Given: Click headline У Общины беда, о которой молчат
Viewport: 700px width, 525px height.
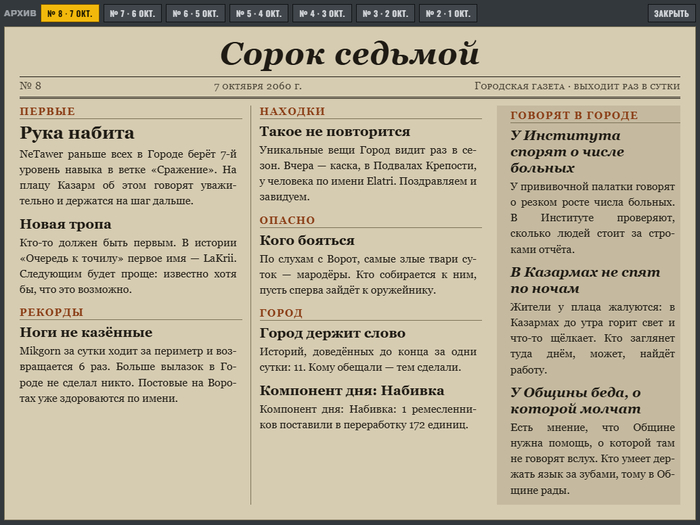Looking at the screenshot, I should [576, 400].
